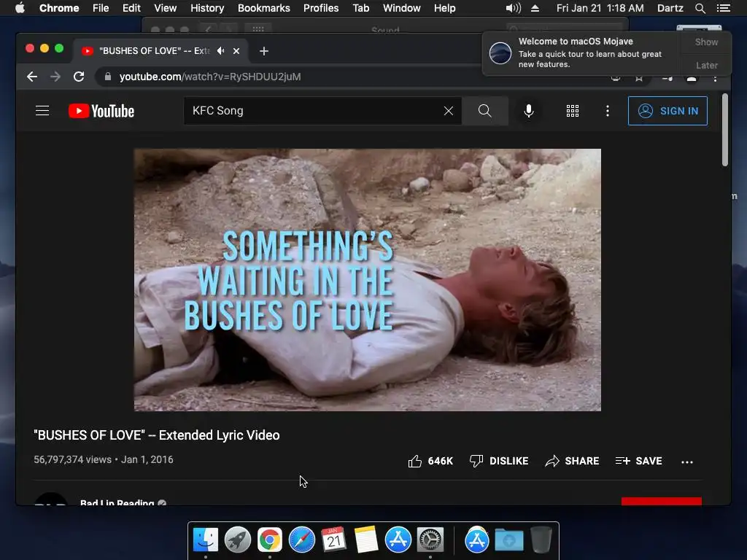Open Chrome from the Dock
The image size is (747, 560).
coord(270,540)
